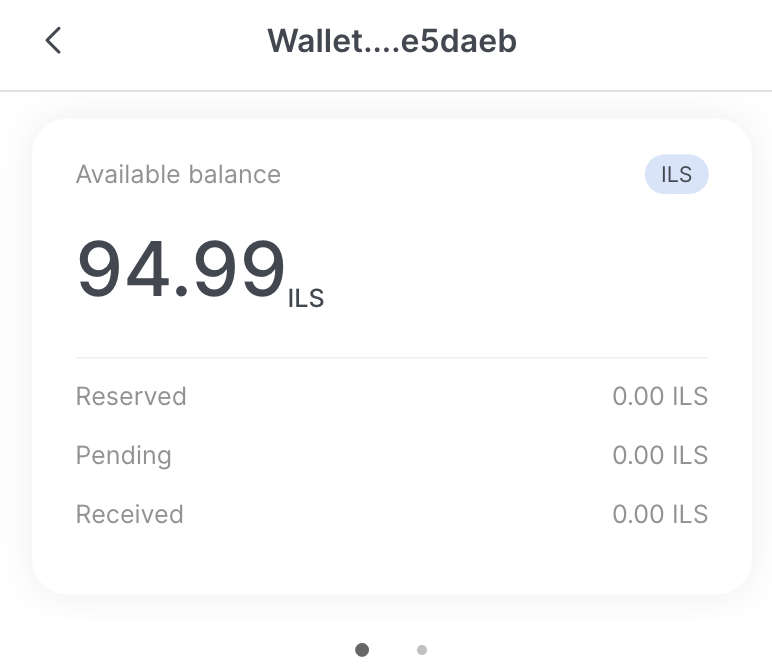This screenshot has width=772, height=670.
Task: Select the first carousel page dot
Action: (362, 650)
